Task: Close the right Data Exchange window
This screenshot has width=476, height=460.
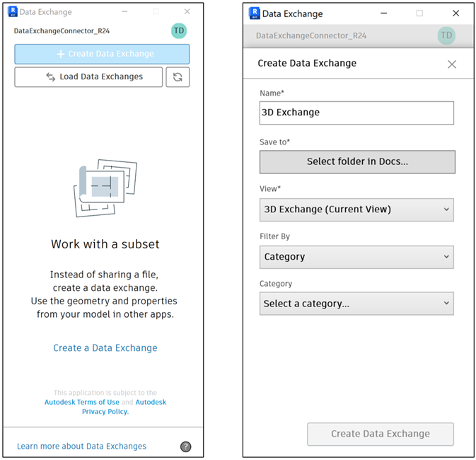Action: point(455,13)
